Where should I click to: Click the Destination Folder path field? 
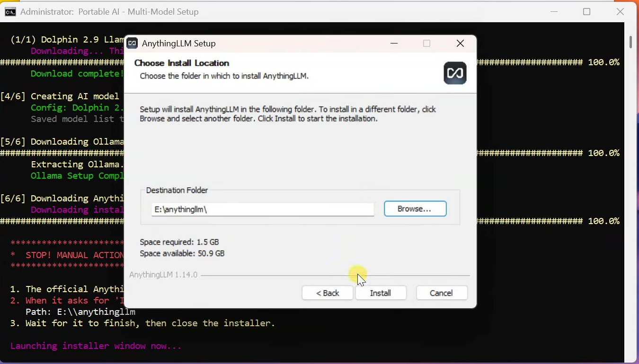pos(263,209)
